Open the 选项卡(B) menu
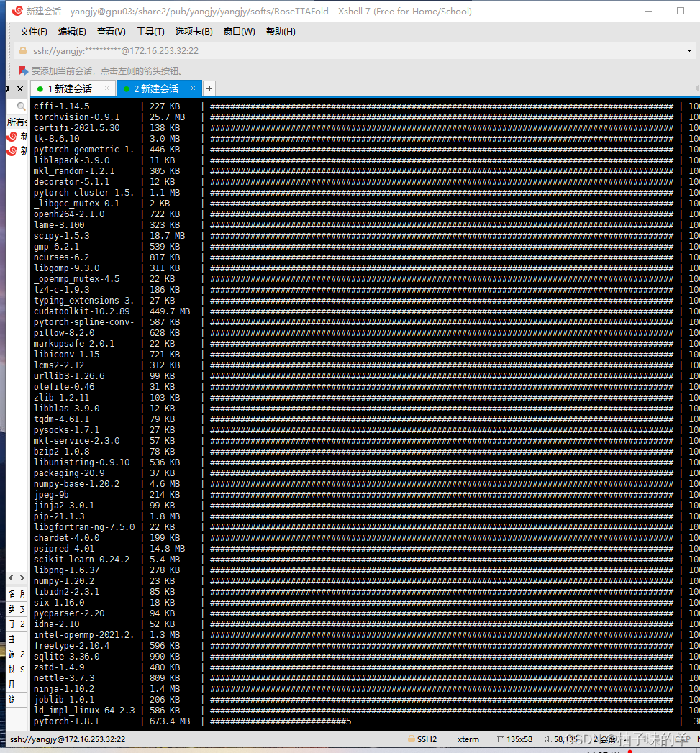 194,32
